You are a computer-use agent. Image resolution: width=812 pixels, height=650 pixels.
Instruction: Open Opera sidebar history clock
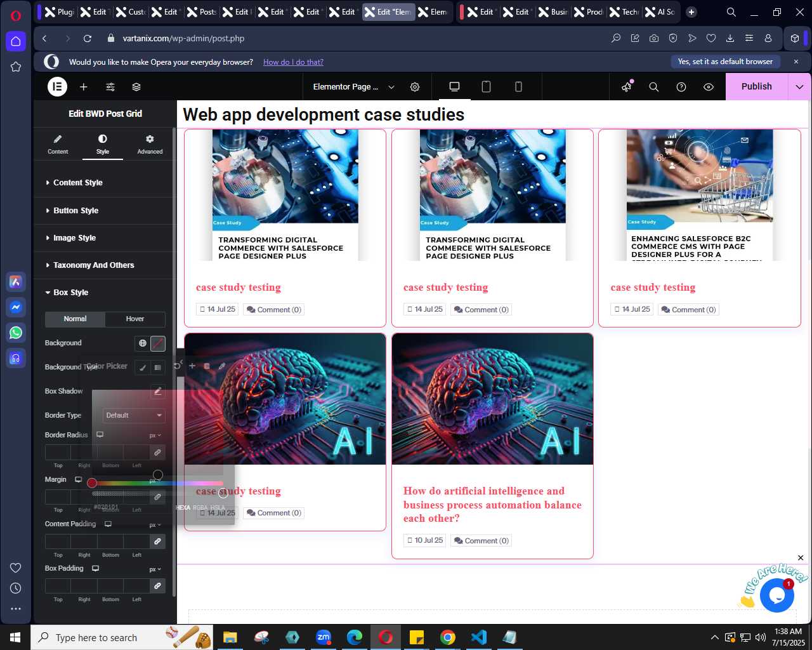point(16,588)
